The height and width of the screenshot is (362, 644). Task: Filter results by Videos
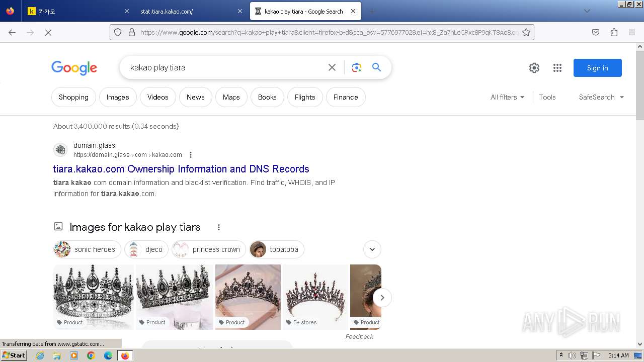158,97
